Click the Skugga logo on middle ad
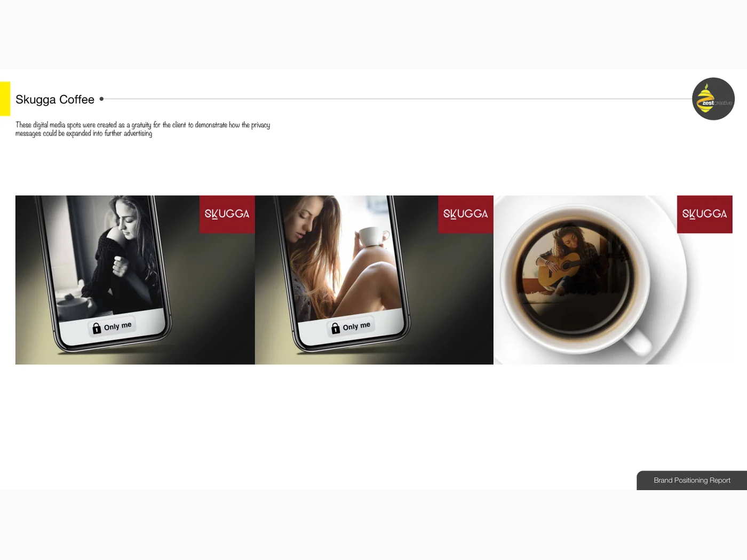747x560 pixels. 466,214
